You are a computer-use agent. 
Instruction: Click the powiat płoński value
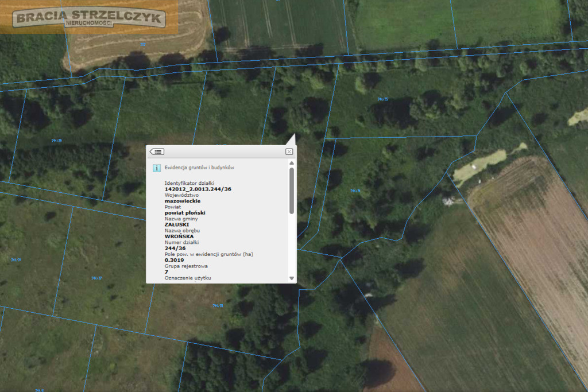(185, 213)
